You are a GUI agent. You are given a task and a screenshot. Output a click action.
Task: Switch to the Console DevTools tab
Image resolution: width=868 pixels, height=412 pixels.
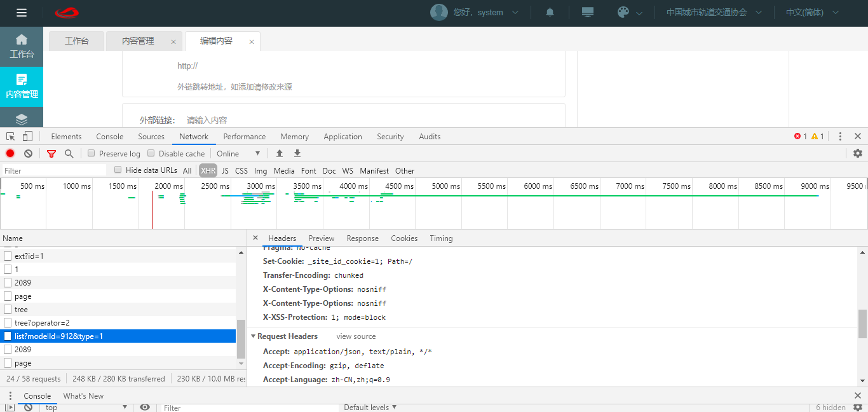pos(109,137)
